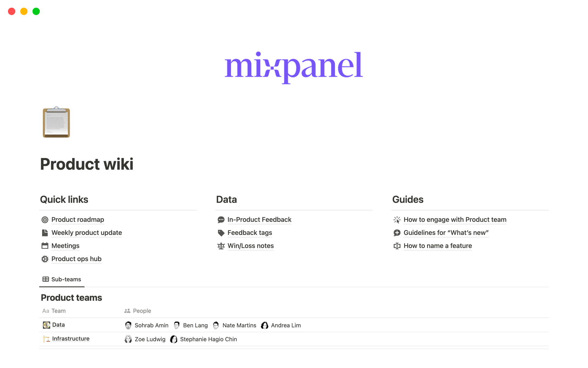Toggle the Product wiki page icon
Image resolution: width=588 pixels, height=368 pixels.
click(56, 123)
